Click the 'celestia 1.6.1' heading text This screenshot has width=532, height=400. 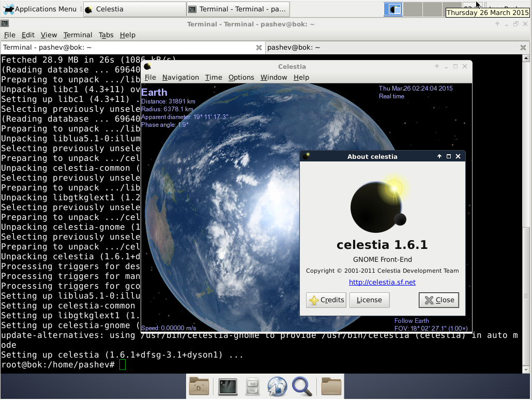click(x=382, y=245)
